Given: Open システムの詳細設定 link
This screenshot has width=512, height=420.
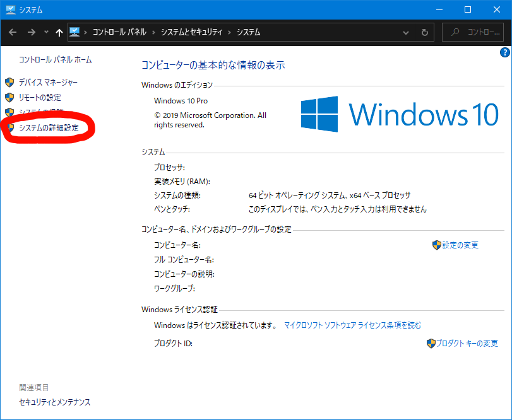Looking at the screenshot, I should click(49, 127).
